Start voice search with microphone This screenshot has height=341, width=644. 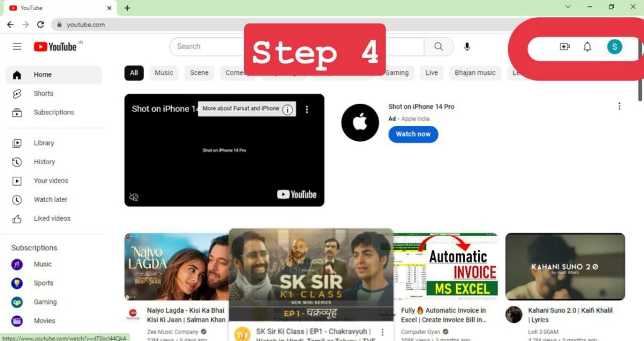coord(467,47)
